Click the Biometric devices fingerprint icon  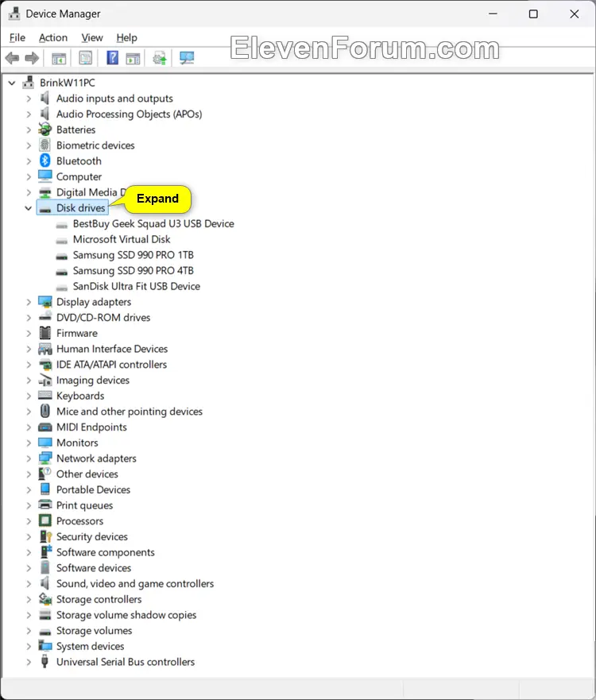pos(45,145)
